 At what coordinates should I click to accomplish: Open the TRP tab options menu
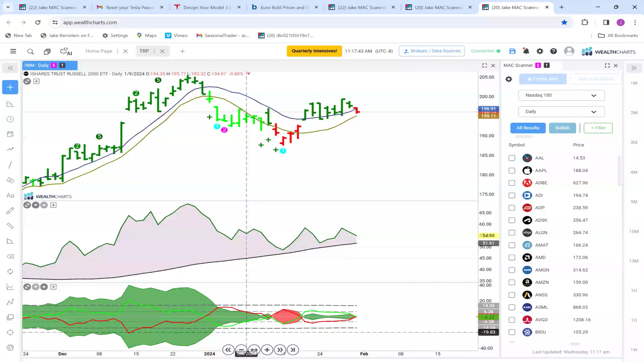154,51
